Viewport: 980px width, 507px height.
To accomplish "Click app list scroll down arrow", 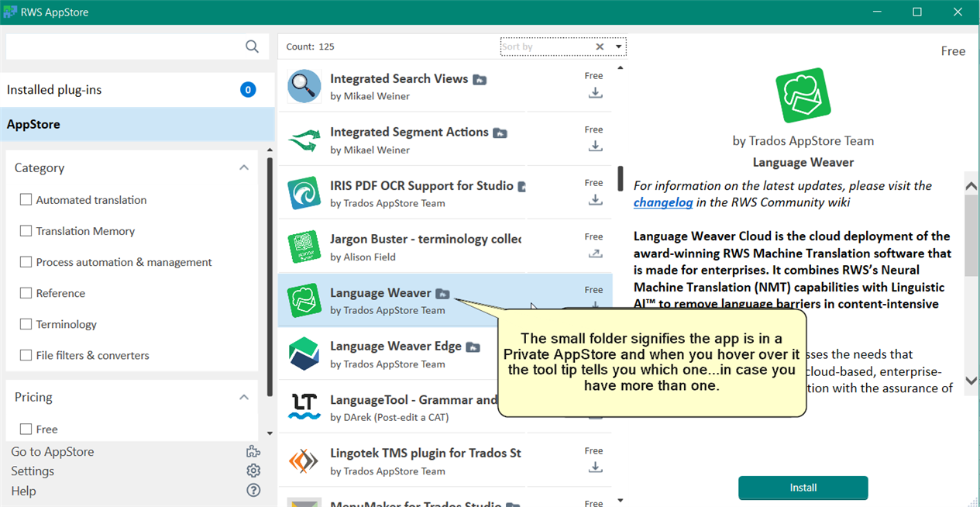I will point(621,501).
